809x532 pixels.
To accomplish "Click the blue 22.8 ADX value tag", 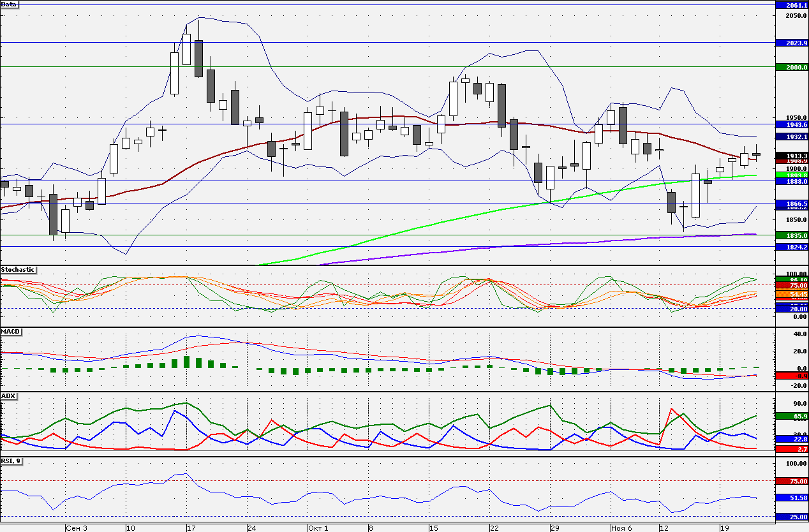I will tap(791, 440).
